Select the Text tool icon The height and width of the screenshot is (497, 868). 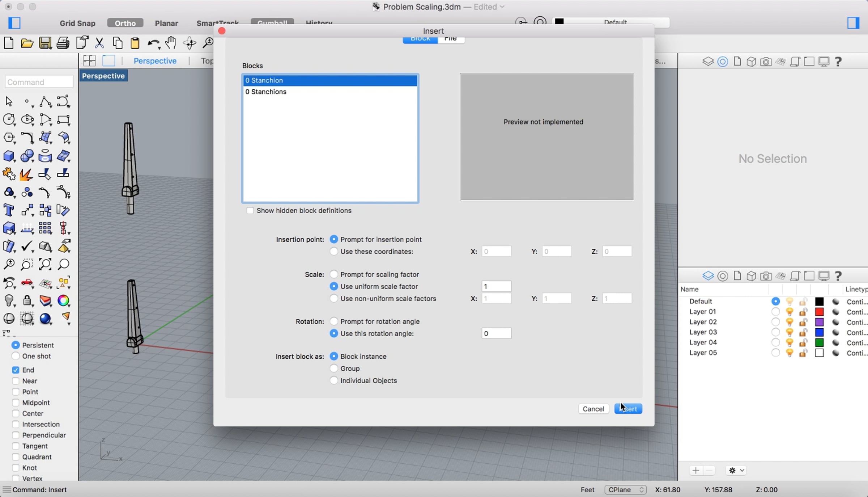pos(9,210)
